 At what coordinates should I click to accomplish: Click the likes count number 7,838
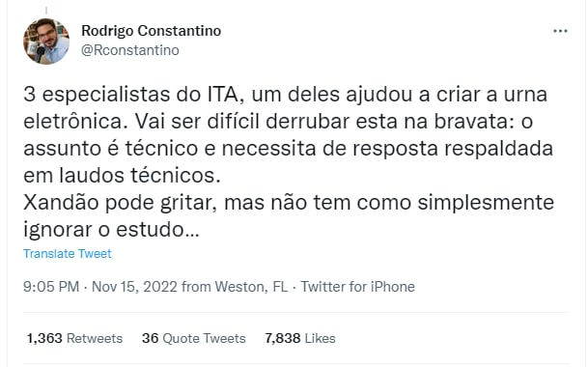pos(283,338)
